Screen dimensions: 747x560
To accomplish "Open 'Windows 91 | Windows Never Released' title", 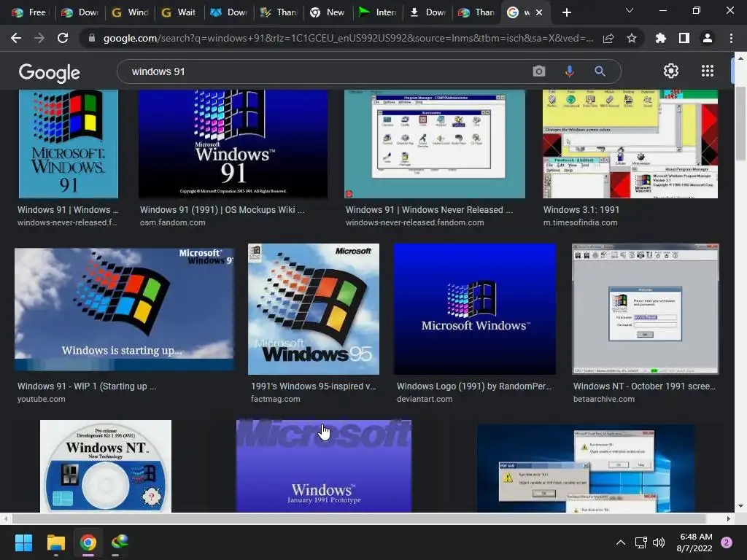I will tap(429, 209).
